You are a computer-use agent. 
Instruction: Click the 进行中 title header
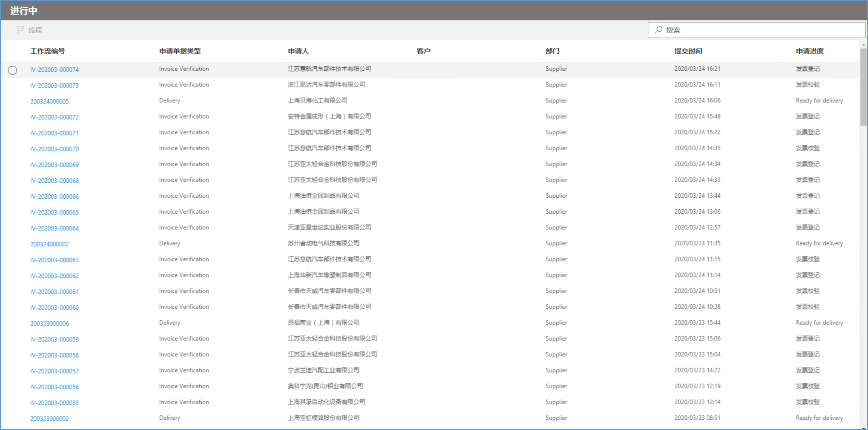click(24, 10)
